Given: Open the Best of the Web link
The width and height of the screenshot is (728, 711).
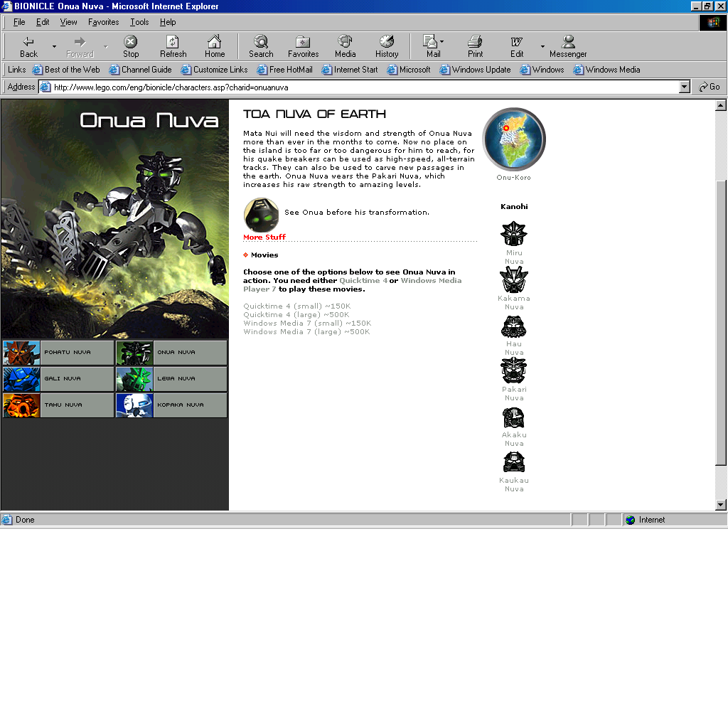Looking at the screenshot, I should pos(66,70).
